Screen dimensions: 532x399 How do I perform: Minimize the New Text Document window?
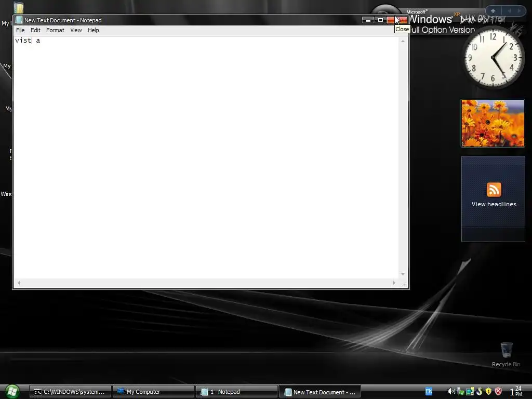pos(368,20)
